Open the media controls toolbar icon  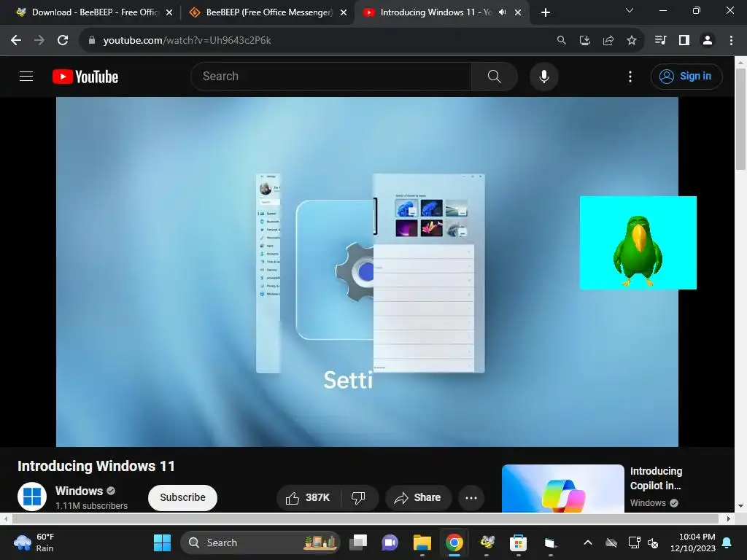[x=660, y=41]
